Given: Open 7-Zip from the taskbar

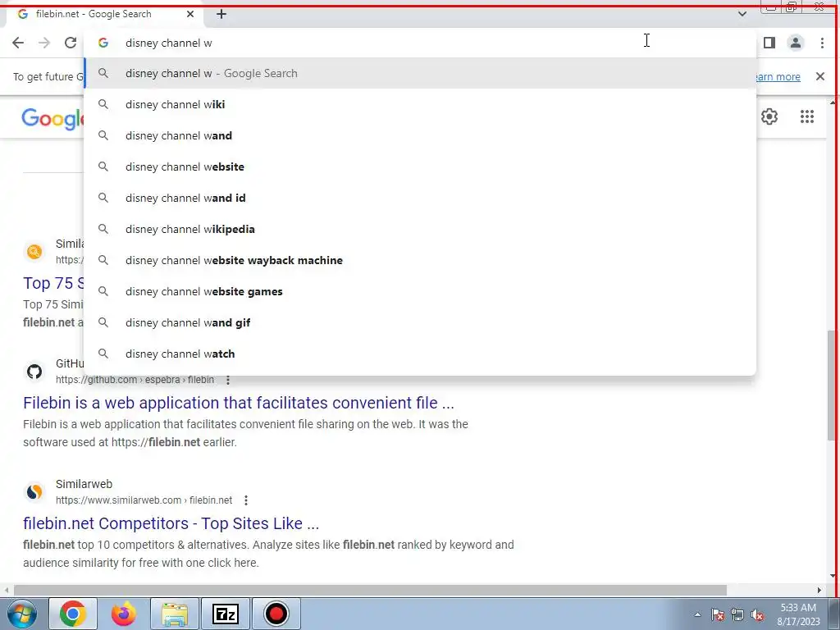Looking at the screenshot, I should coord(226,614).
